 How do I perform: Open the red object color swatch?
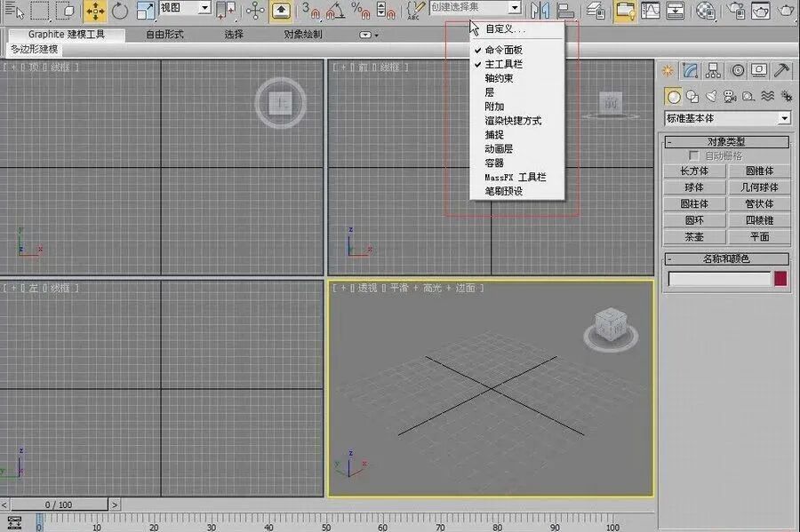780,279
